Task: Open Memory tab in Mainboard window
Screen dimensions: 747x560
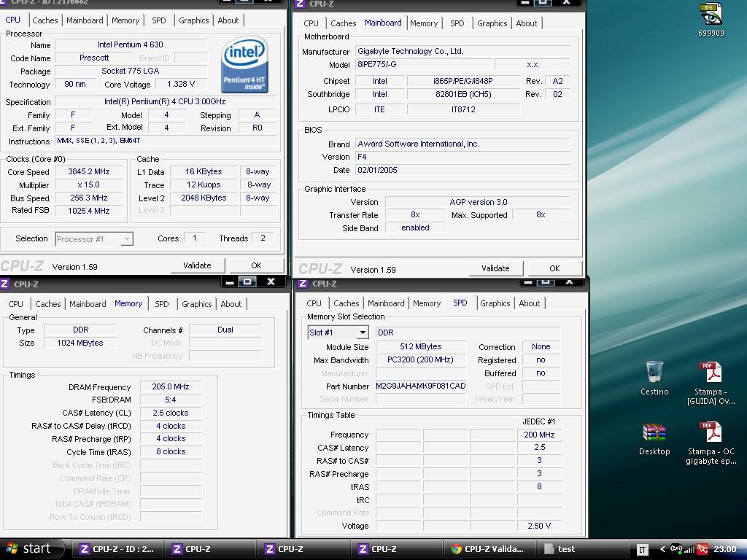Action: point(424,23)
